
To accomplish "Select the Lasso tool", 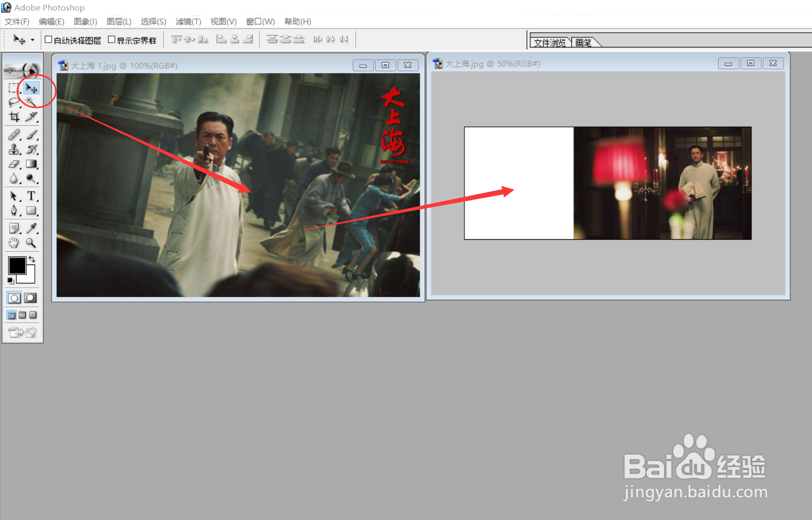I will 14,102.
